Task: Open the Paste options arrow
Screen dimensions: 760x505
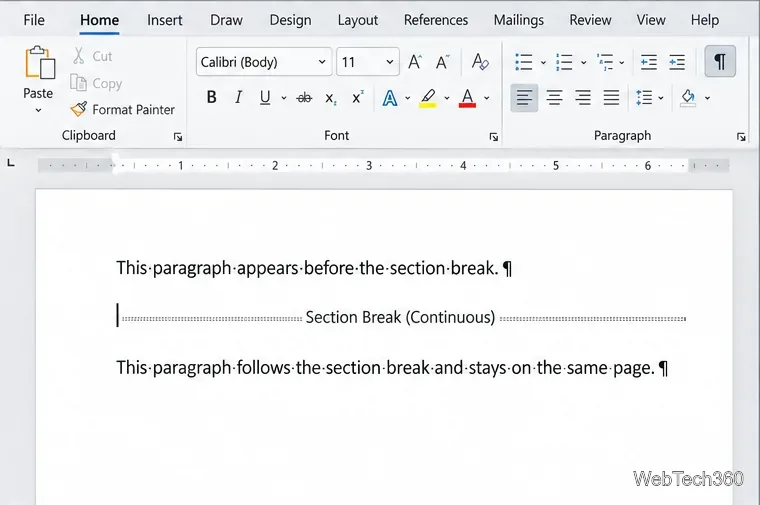Action: 38,110
